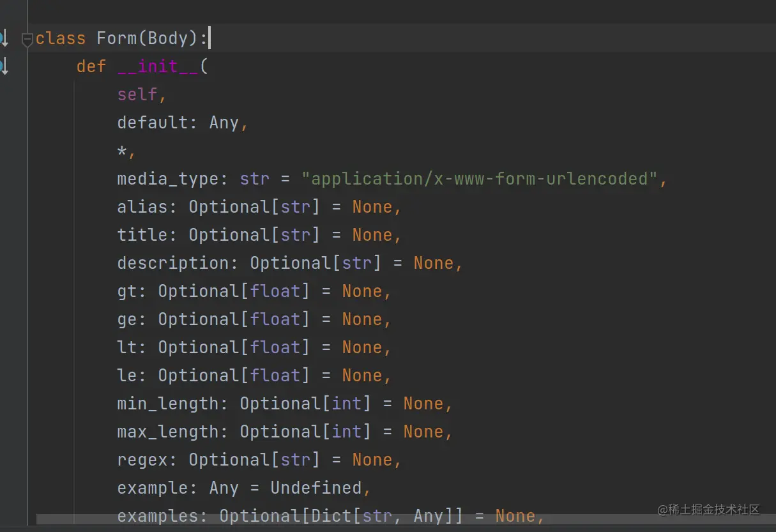Collapse the class Form code fold marker
This screenshot has width=776, height=532.
[x=27, y=40]
